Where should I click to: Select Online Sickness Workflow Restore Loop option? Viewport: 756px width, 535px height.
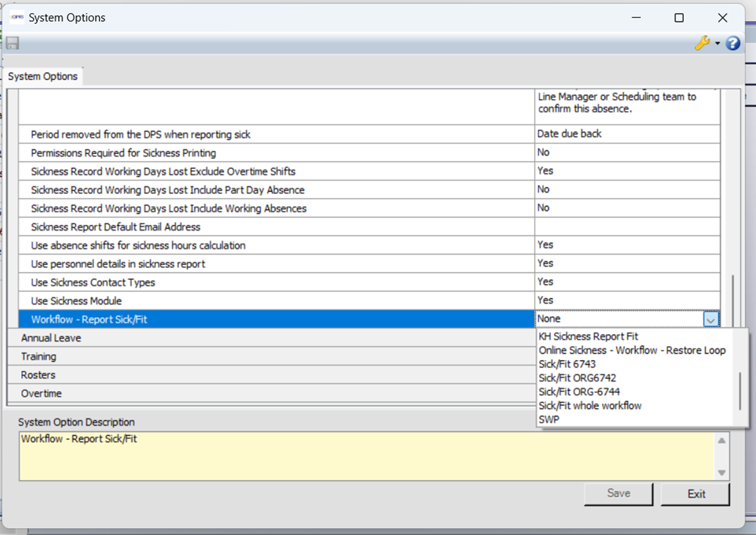(632, 350)
